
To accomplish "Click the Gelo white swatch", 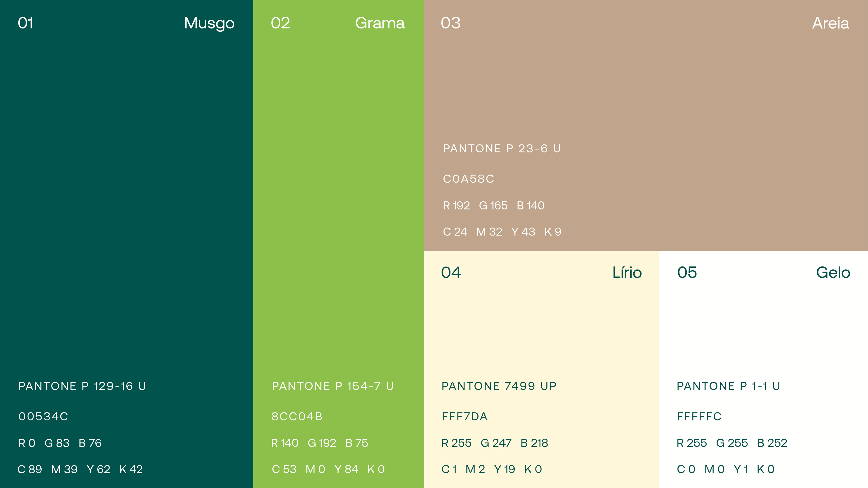I will [763, 370].
